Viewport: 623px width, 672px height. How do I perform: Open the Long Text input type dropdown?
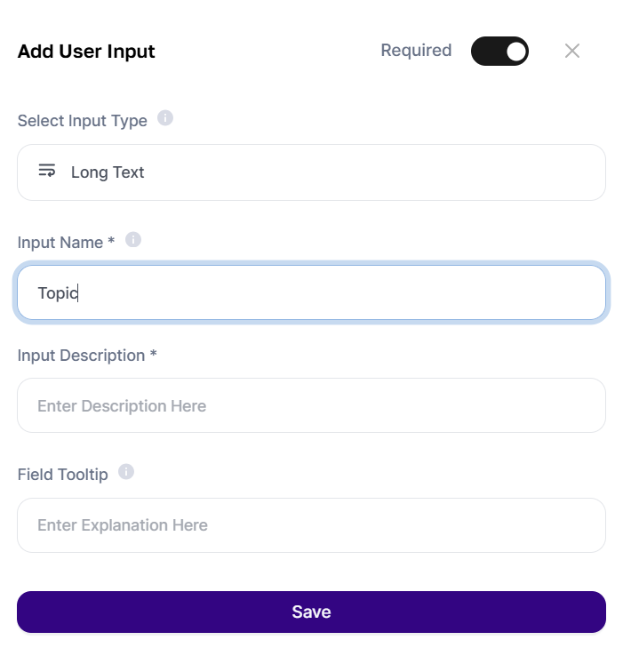pyautogui.click(x=311, y=172)
